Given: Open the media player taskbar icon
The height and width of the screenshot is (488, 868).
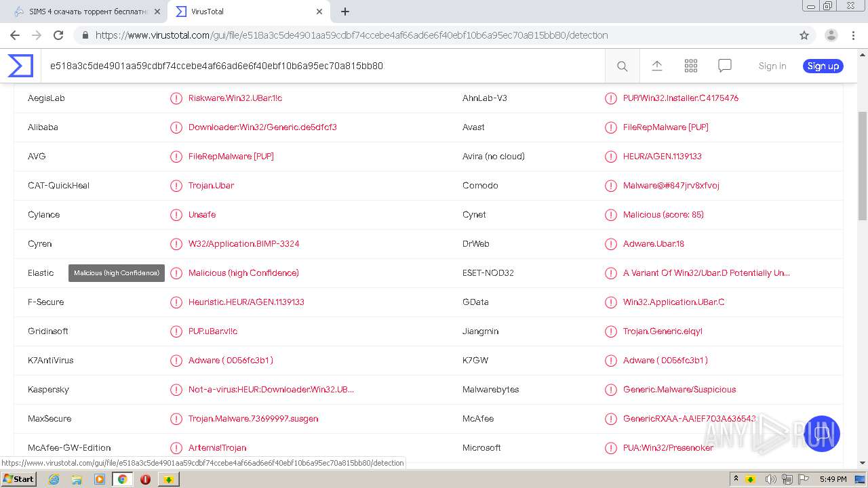Looking at the screenshot, I should pyautogui.click(x=100, y=479).
